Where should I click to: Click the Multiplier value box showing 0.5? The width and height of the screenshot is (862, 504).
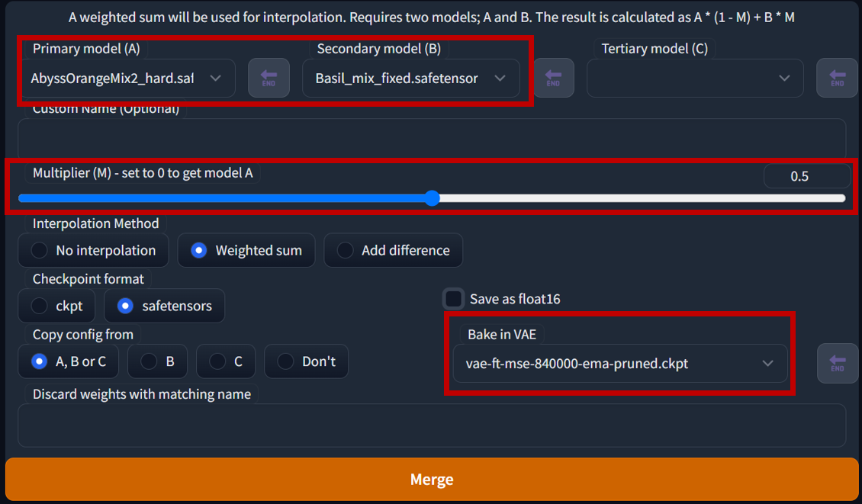tap(806, 176)
